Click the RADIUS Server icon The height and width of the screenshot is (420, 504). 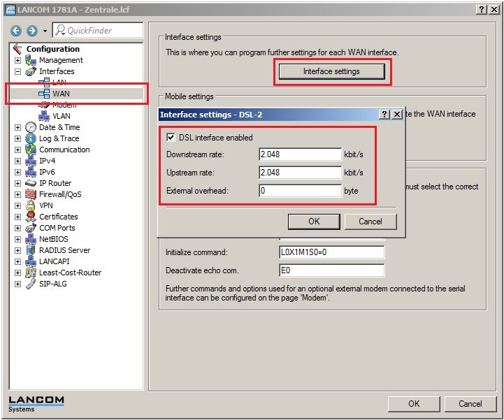[x=31, y=250]
